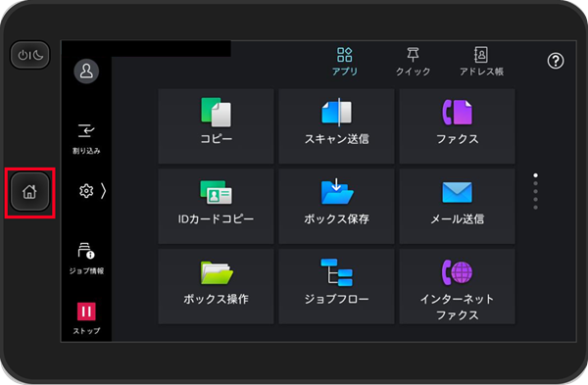
Task: Open the ボックス操作 folder app
Action: point(216,286)
